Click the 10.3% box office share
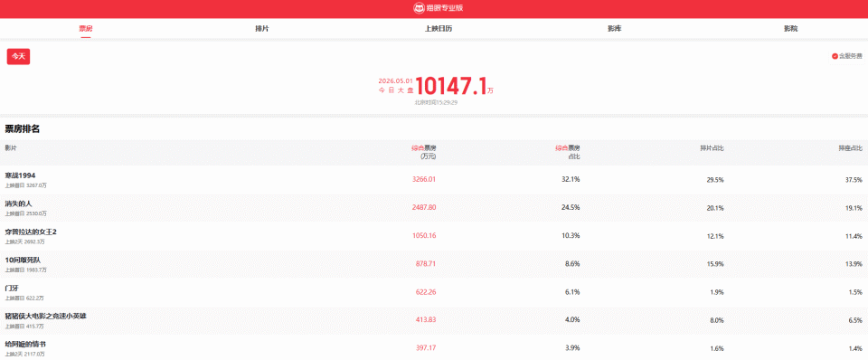Viewport: 868px width, 360px height. pyautogui.click(x=571, y=235)
